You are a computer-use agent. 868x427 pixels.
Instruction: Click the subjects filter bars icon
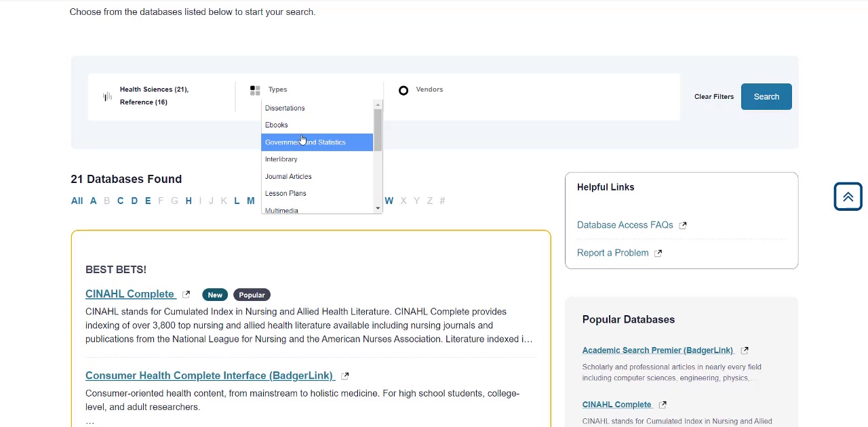(107, 96)
